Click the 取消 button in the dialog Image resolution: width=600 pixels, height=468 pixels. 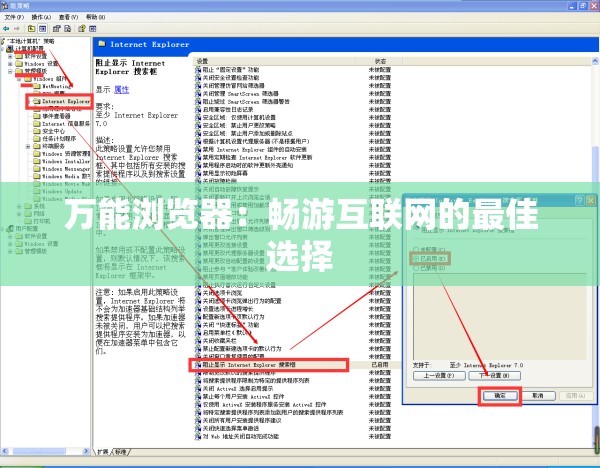tap(538, 396)
